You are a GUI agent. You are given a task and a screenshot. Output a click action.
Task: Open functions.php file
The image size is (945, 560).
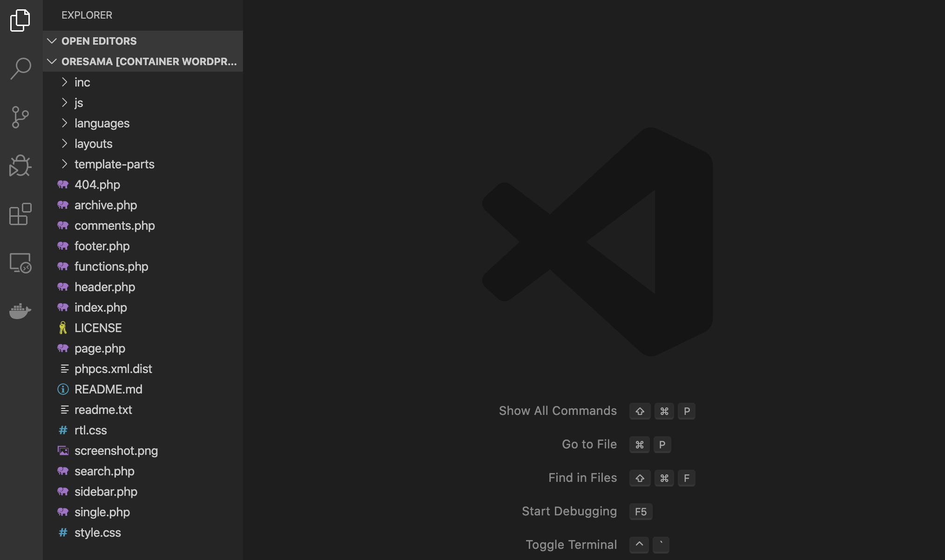111,267
